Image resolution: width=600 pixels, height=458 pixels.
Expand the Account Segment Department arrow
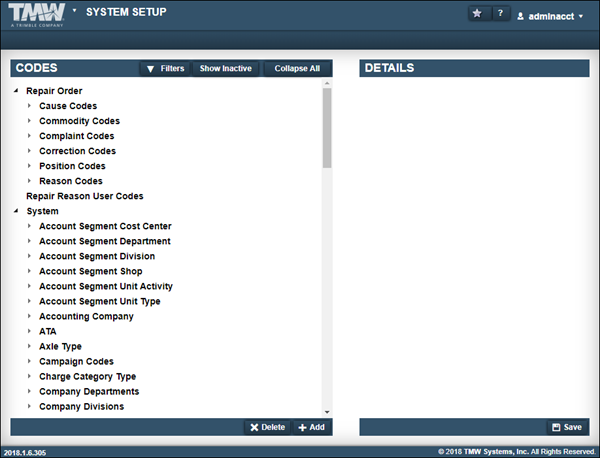tap(29, 241)
